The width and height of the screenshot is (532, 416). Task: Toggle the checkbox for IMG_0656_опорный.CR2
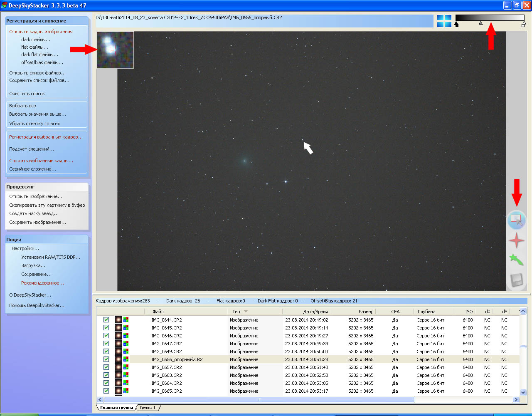click(106, 359)
